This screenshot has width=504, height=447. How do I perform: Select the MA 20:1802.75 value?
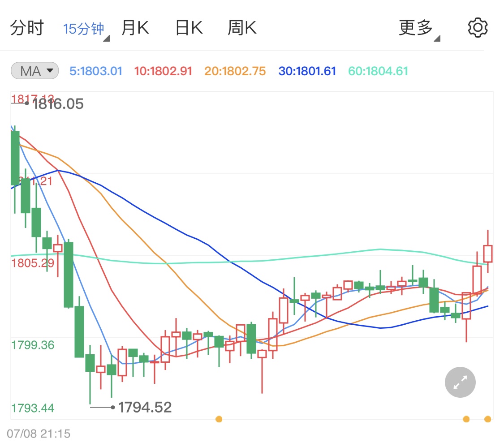[x=235, y=71]
